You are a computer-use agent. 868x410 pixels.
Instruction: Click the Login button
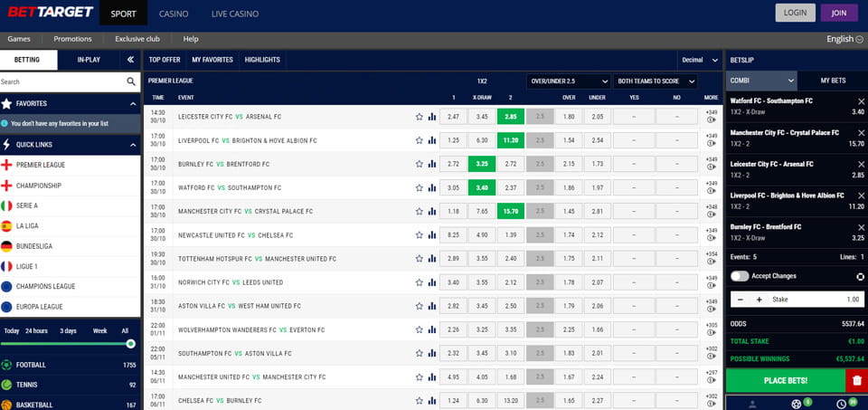795,13
